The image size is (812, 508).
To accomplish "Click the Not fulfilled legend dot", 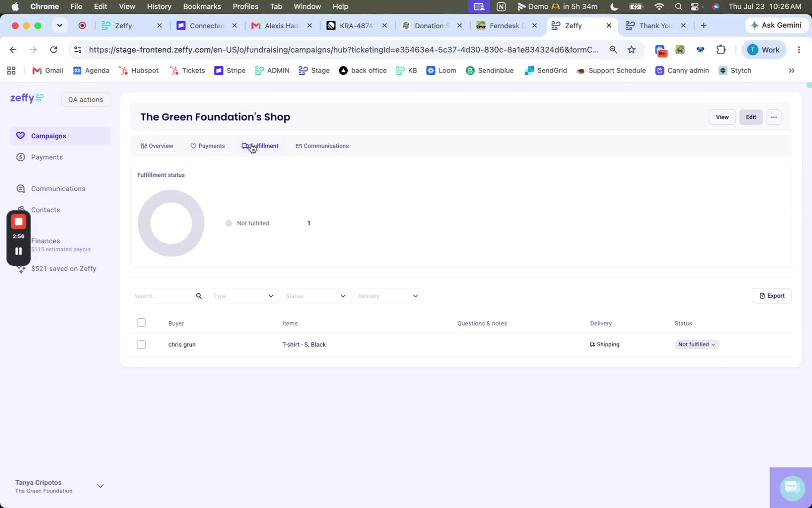I will tap(228, 223).
